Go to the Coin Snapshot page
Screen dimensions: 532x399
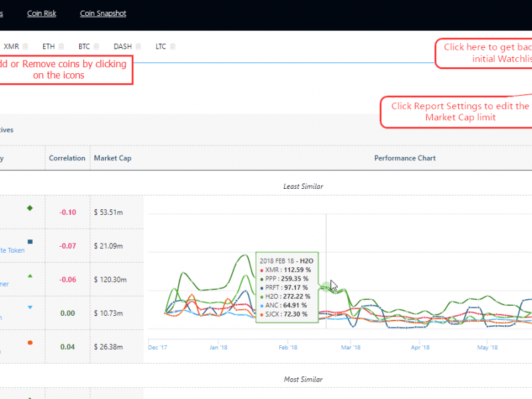click(103, 13)
